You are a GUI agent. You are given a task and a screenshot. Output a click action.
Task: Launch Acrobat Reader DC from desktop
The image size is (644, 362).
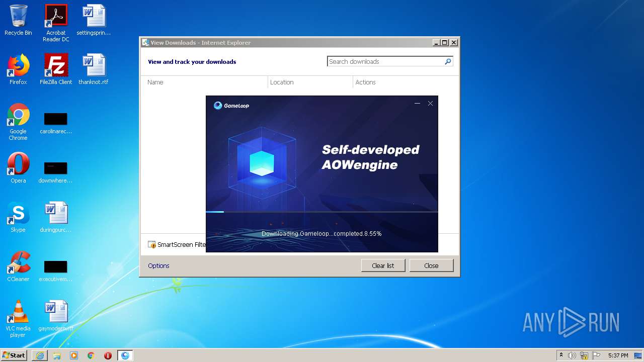click(x=56, y=23)
